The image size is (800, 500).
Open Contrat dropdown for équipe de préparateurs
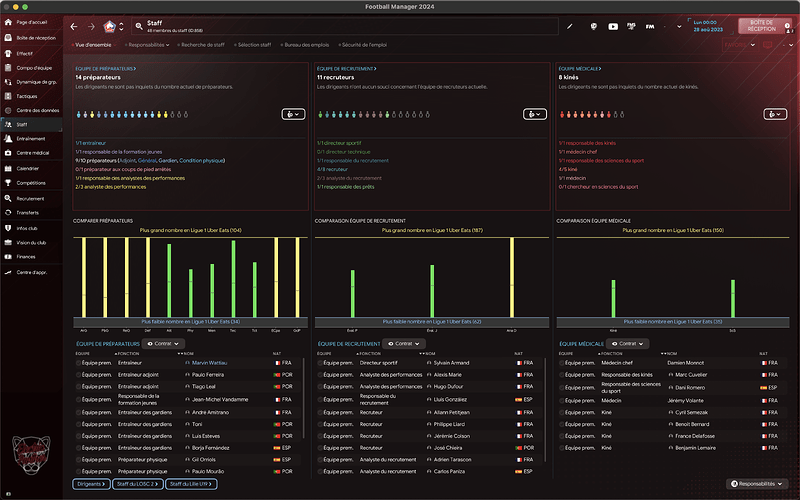[x=163, y=344]
